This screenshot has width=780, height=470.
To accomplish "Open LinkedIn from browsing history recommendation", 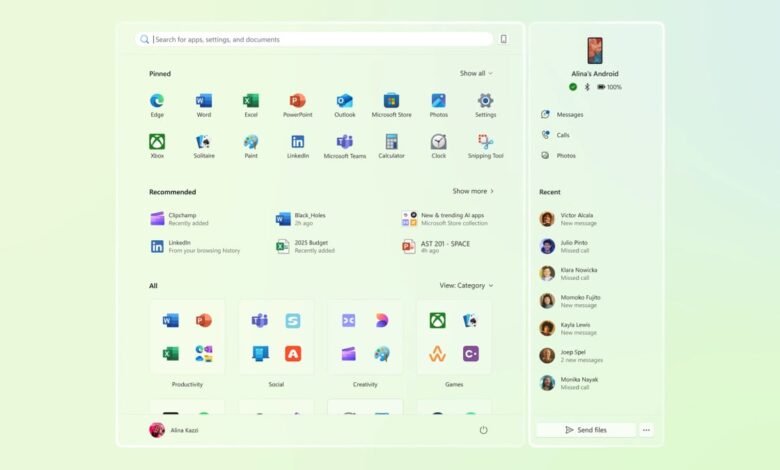I will coord(195,246).
